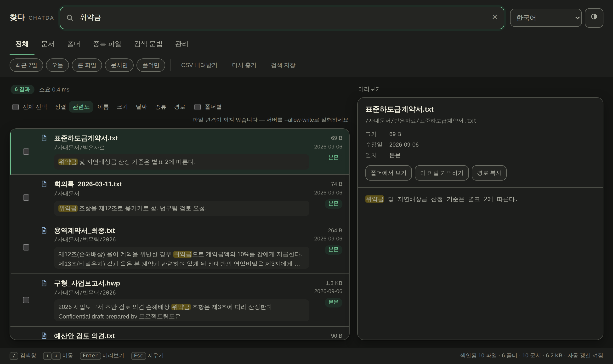Open result 회의록_2026-03-11.txt
Image resolution: width=613 pixels, height=364 pixels.
click(x=180, y=198)
